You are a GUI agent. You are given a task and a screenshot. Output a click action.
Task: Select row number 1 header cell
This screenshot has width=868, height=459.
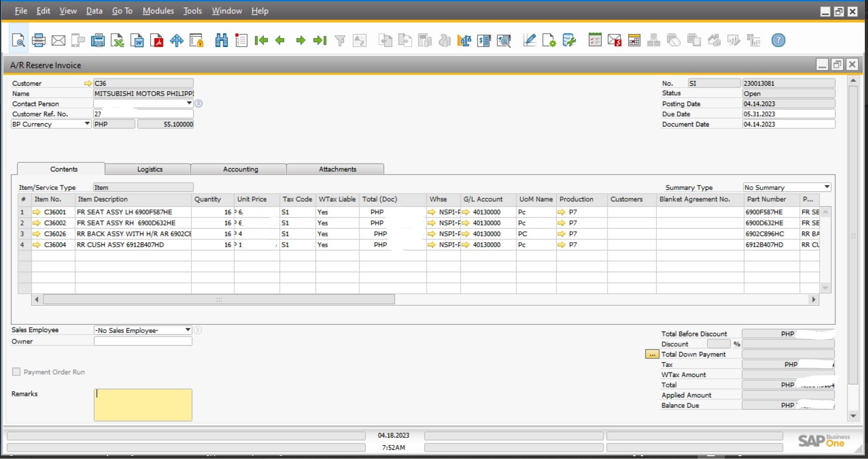(x=24, y=212)
